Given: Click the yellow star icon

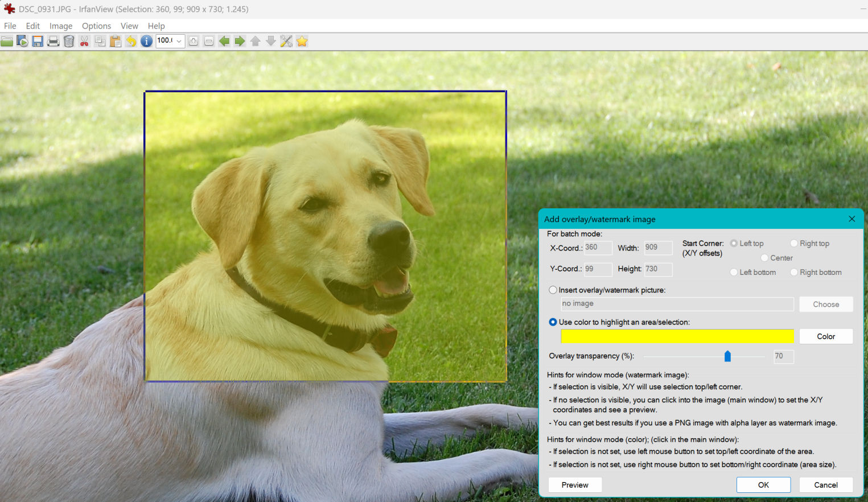Looking at the screenshot, I should [x=302, y=41].
